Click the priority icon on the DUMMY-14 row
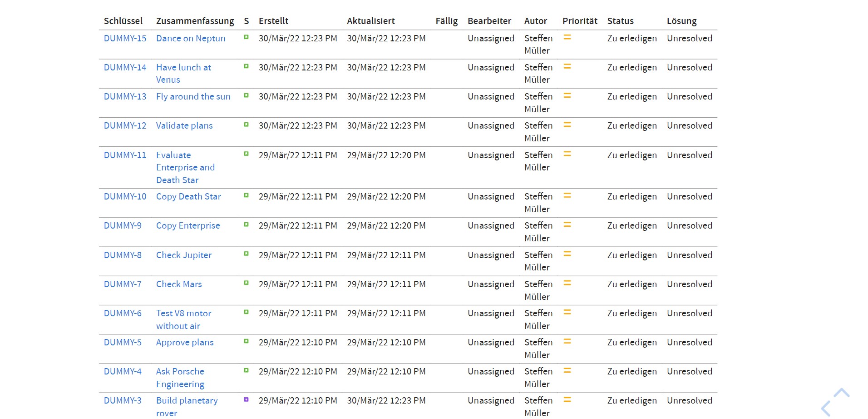 click(567, 67)
